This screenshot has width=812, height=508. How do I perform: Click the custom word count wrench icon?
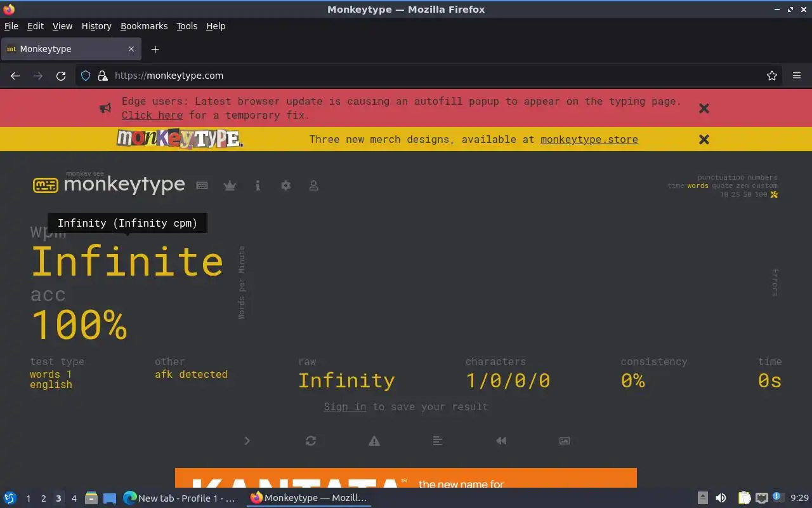coord(774,194)
